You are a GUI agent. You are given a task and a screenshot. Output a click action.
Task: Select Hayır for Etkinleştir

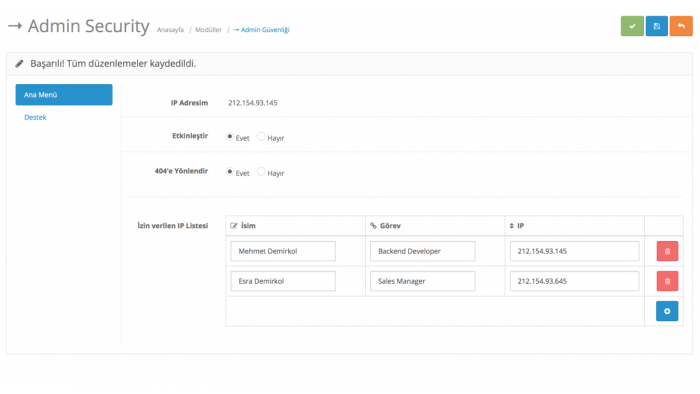[x=261, y=136]
